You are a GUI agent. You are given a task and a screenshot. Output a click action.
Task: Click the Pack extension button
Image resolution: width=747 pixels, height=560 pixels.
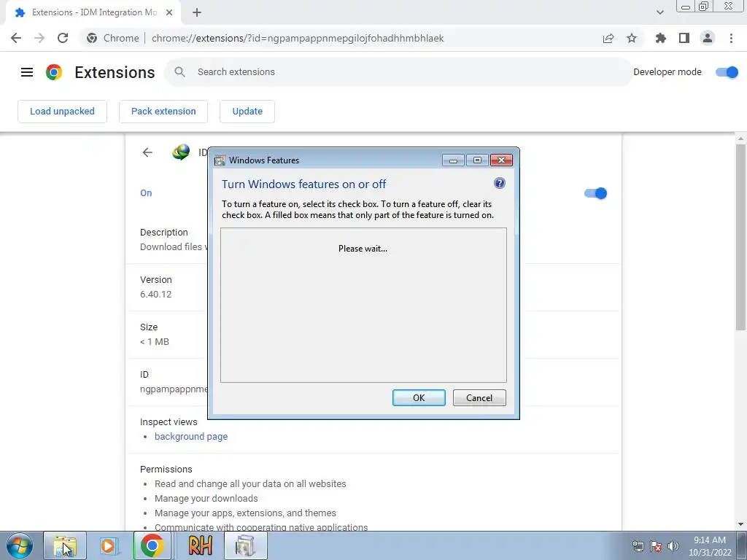(x=163, y=112)
